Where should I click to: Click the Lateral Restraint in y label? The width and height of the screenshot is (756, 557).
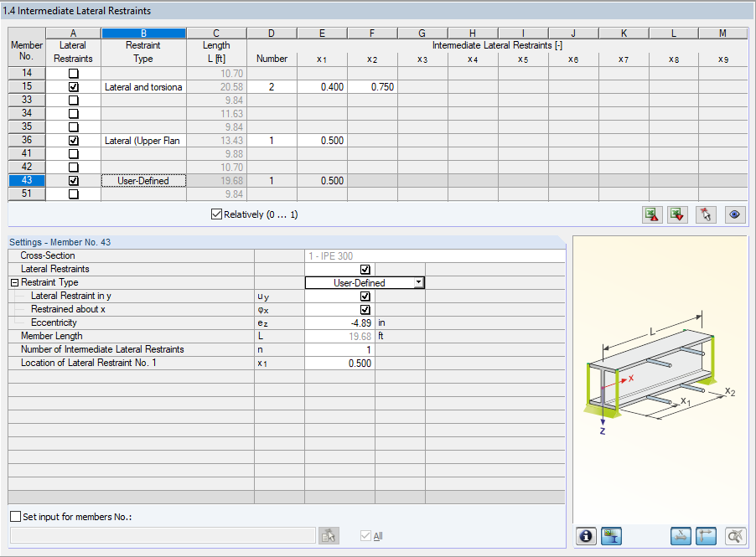(x=71, y=296)
